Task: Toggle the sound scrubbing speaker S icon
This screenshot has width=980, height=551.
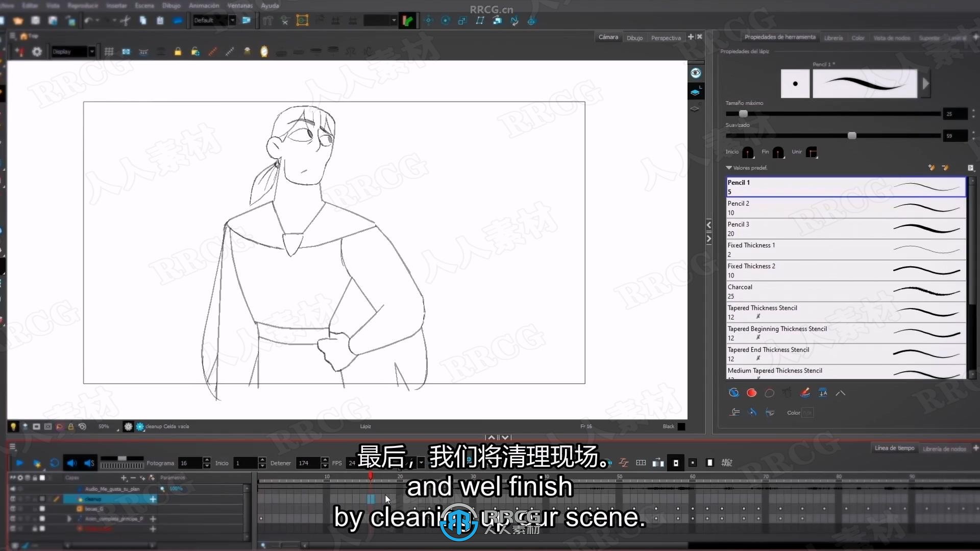Action: (89, 463)
